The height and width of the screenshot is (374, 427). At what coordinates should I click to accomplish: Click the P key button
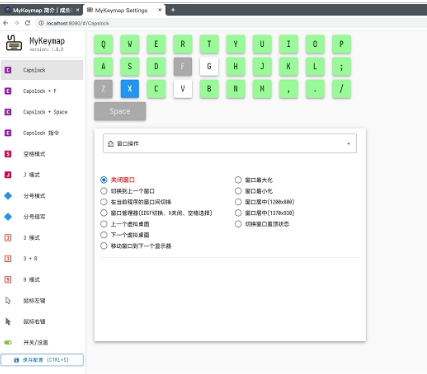click(341, 44)
